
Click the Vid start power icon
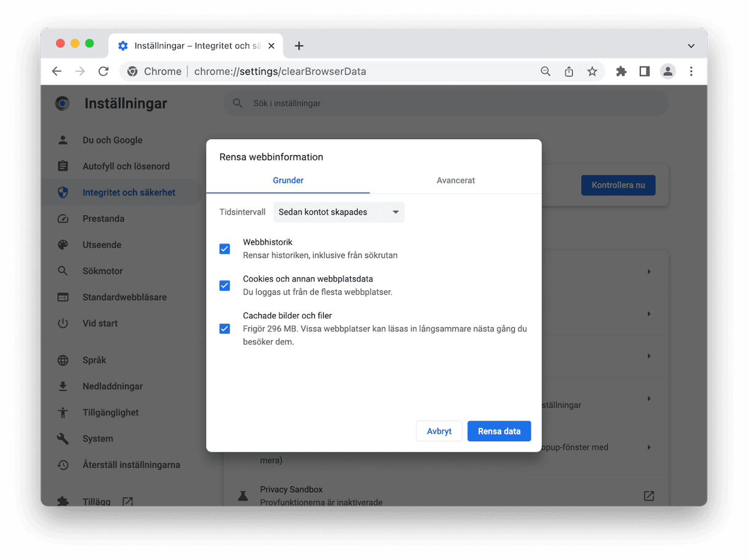pos(63,323)
